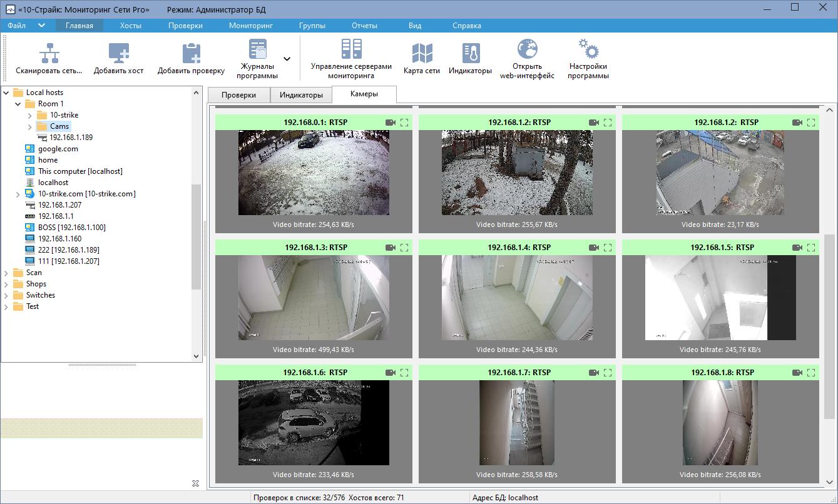
Task: Switch to the Проверки tab
Action: tap(238, 95)
